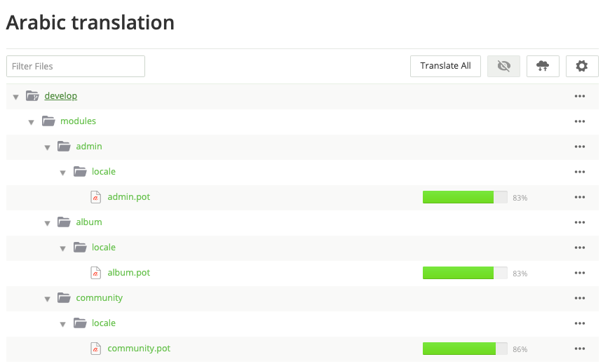Screen dimensions: 603x364
Task: Toggle the hidden files eye button
Action: click(x=503, y=66)
